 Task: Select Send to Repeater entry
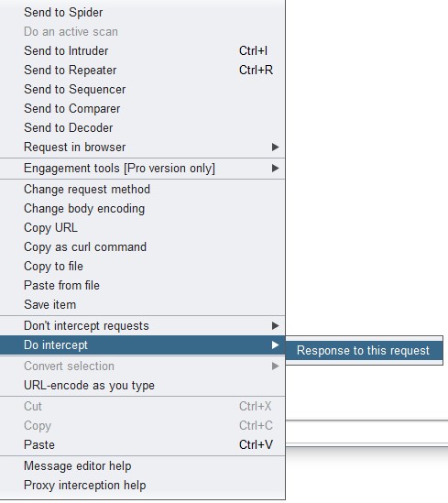point(142,71)
